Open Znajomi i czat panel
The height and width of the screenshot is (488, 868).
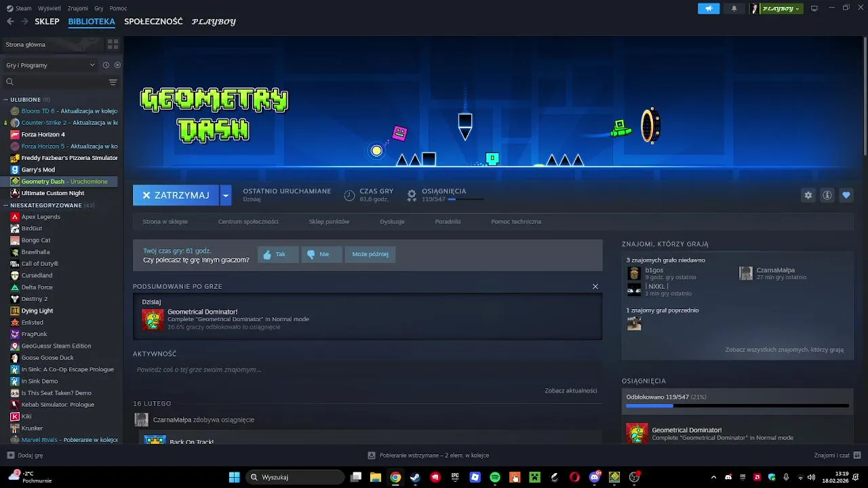837,455
